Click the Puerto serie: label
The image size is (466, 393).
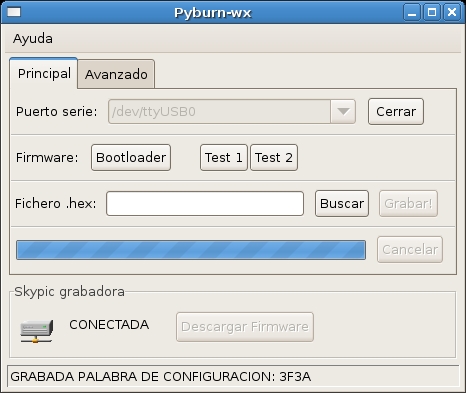57,112
